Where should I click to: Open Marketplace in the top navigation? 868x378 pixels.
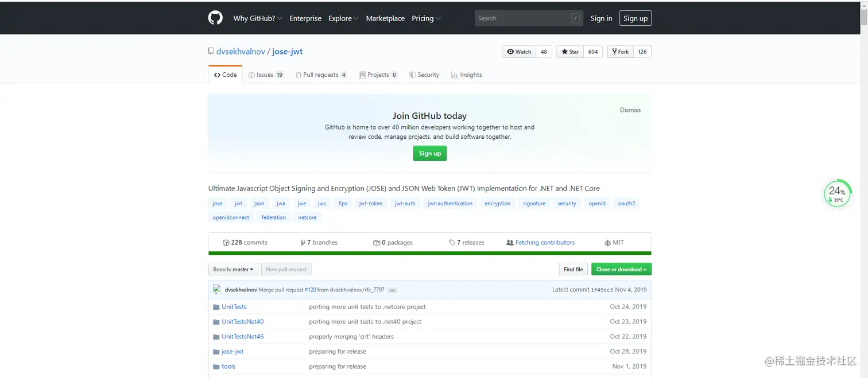385,18
